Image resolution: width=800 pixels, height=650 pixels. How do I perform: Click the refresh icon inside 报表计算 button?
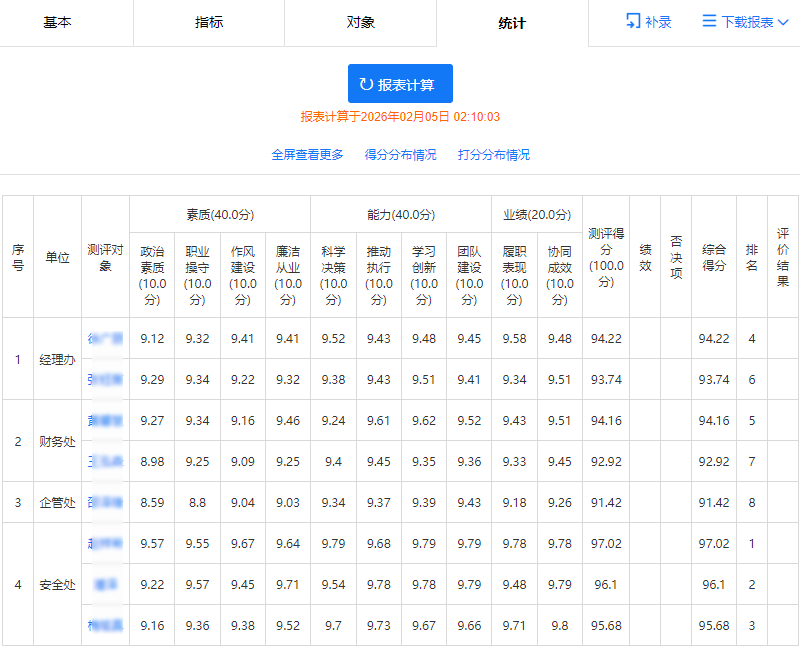click(365, 84)
